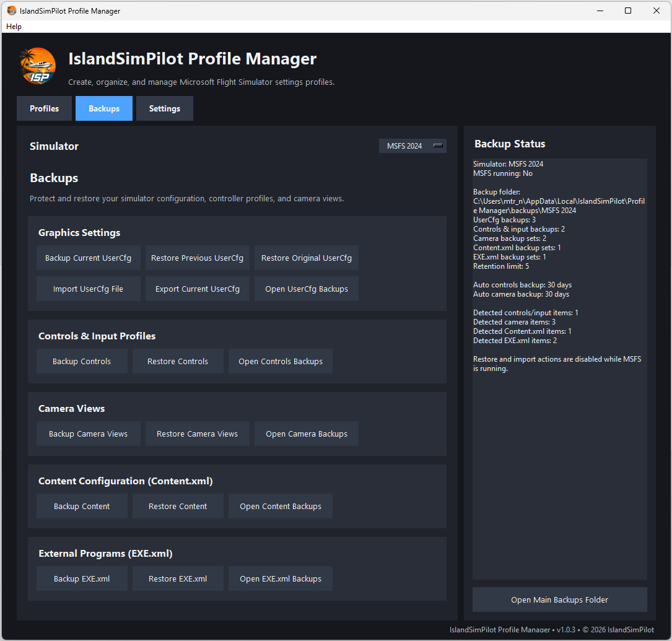This screenshot has width=672, height=641.
Task: Click Restore Camera Views
Action: (197, 434)
